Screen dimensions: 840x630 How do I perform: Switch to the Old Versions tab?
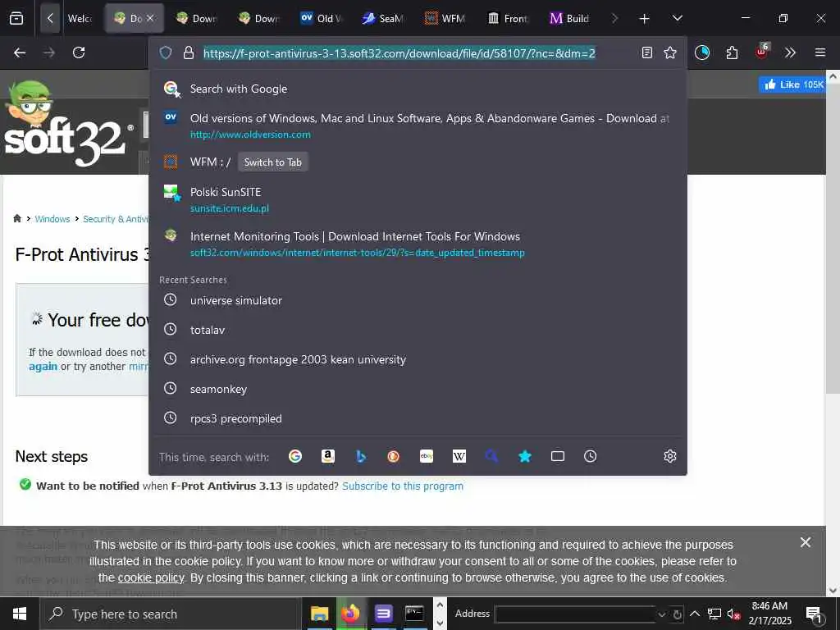point(322,18)
